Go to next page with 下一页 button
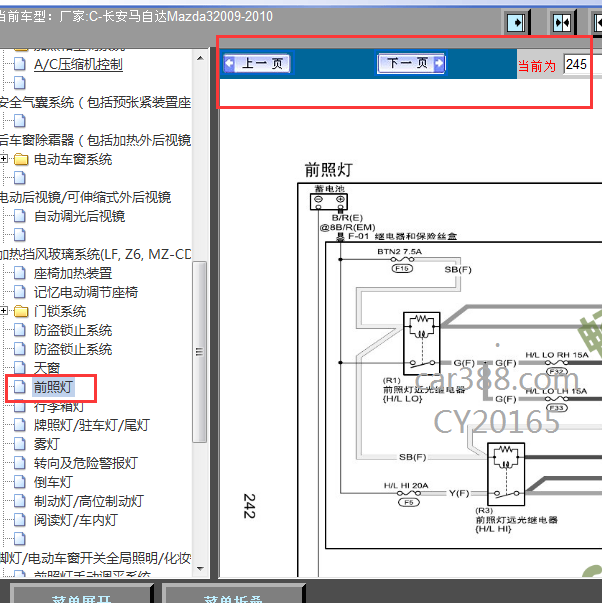Viewport: 602px width, 603px height. (411, 63)
